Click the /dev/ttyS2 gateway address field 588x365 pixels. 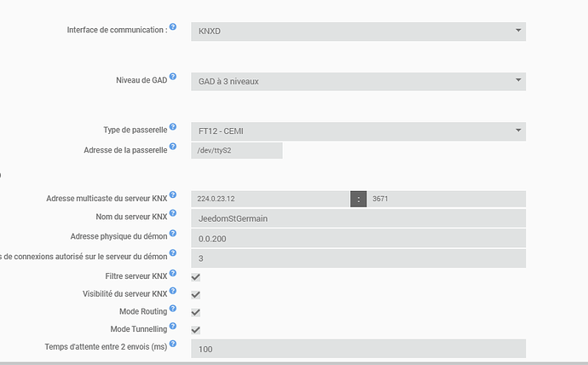pos(237,150)
